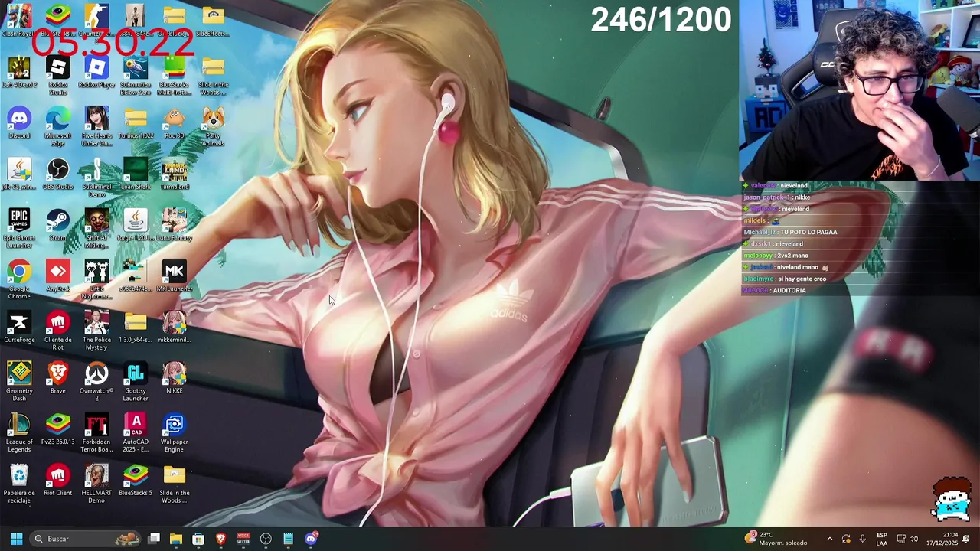Open the OBS Studio taskbar icon
This screenshot has height=551, width=980.
266,539
